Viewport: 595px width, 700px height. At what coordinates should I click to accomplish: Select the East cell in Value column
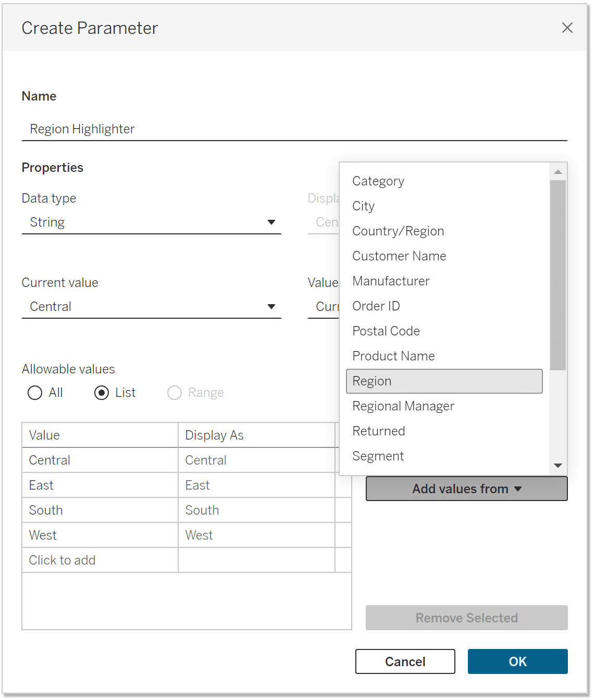100,485
